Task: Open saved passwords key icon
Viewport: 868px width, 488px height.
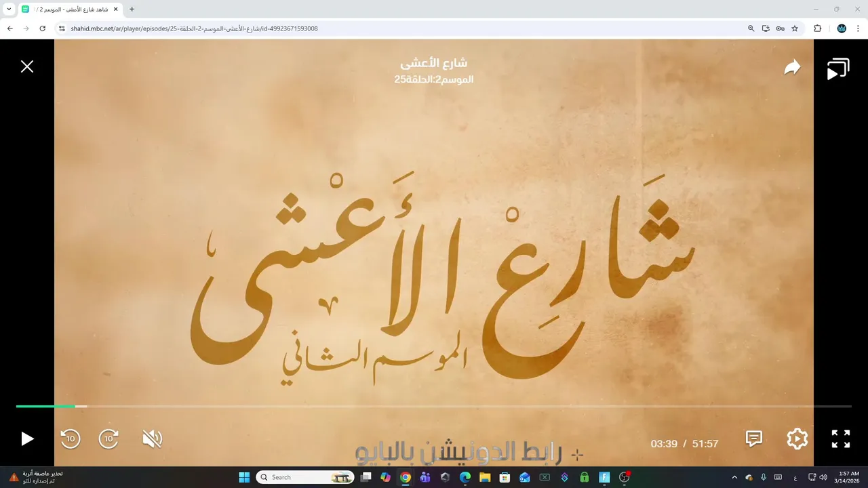Action: click(x=781, y=28)
